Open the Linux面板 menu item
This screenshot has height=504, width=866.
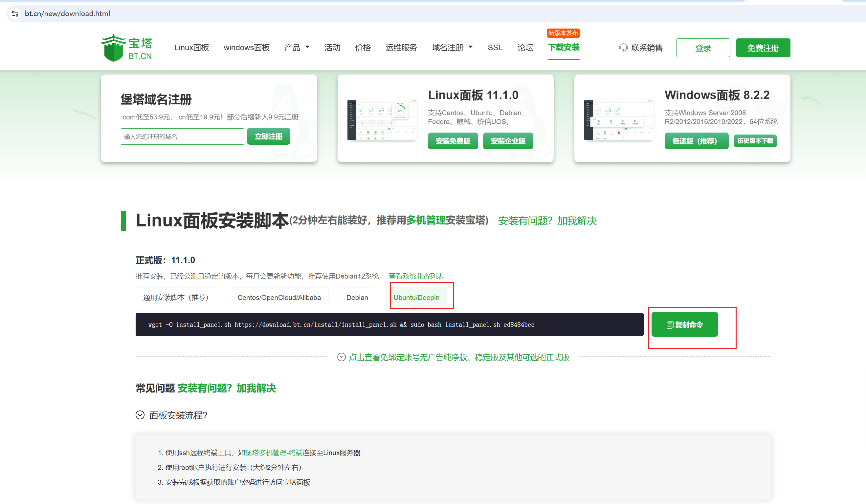191,47
